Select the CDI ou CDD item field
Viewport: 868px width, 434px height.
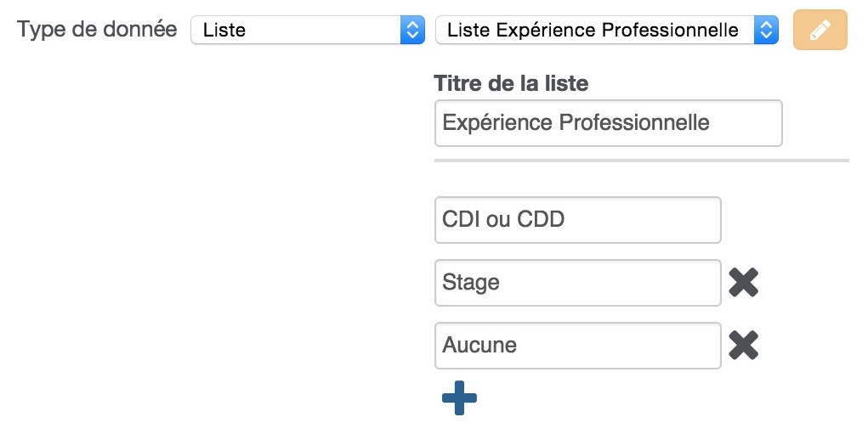pos(578,219)
